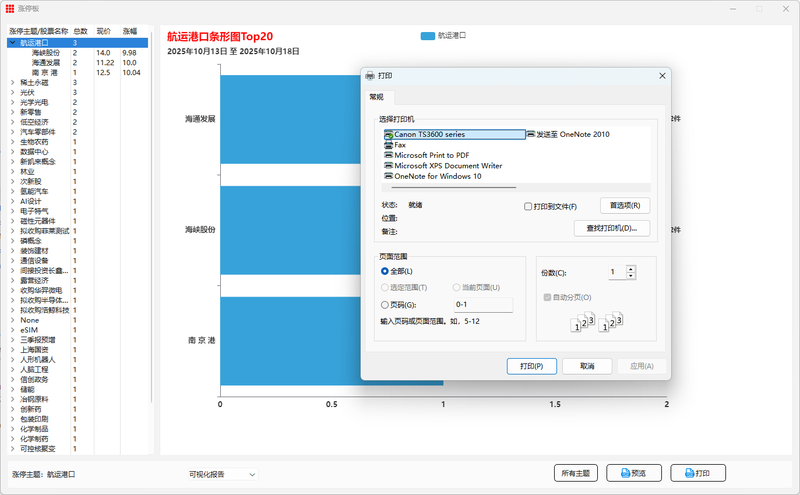This screenshot has height=495, width=800.
Task: Select the 可控核聚变 theme row
Action: 78,449
